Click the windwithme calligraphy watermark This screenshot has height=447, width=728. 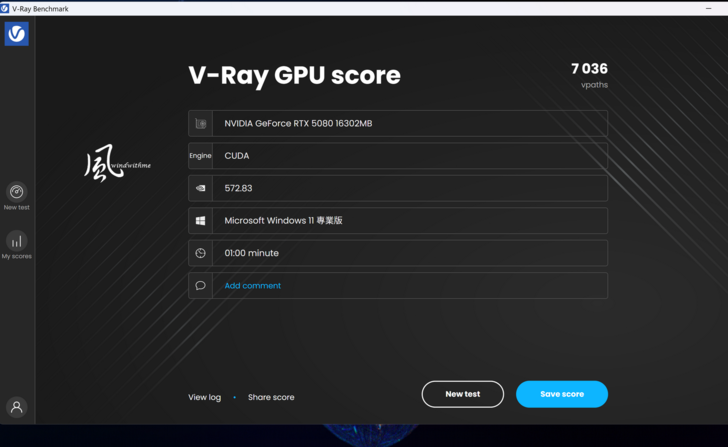pos(116,164)
